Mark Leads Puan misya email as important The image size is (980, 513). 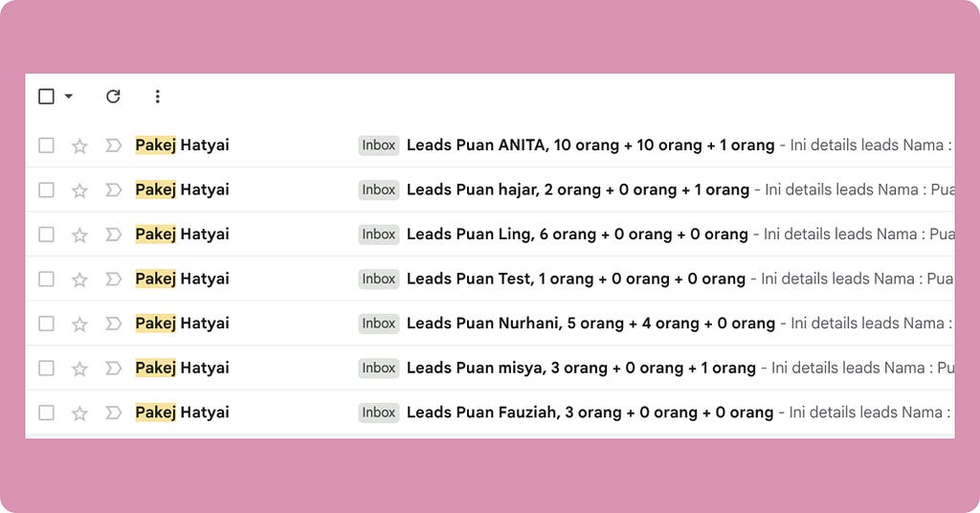pos(113,368)
